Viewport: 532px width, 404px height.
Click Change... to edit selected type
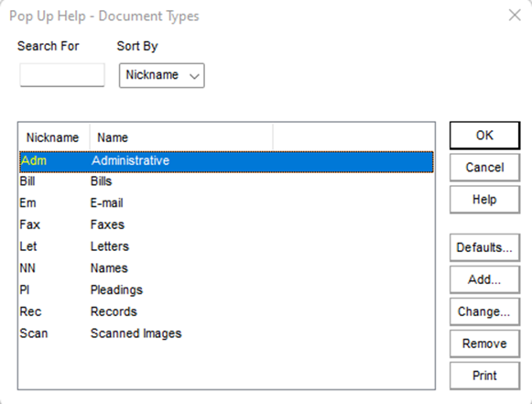coord(484,311)
